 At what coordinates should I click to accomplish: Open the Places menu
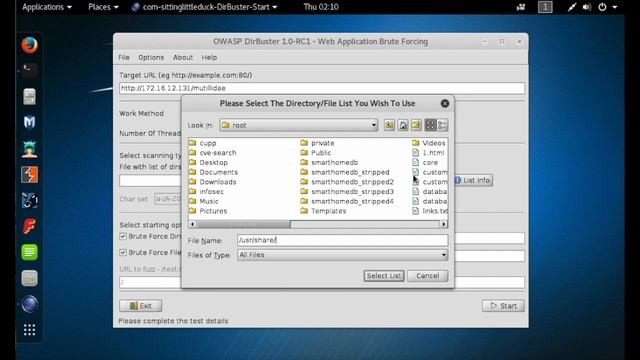click(103, 7)
